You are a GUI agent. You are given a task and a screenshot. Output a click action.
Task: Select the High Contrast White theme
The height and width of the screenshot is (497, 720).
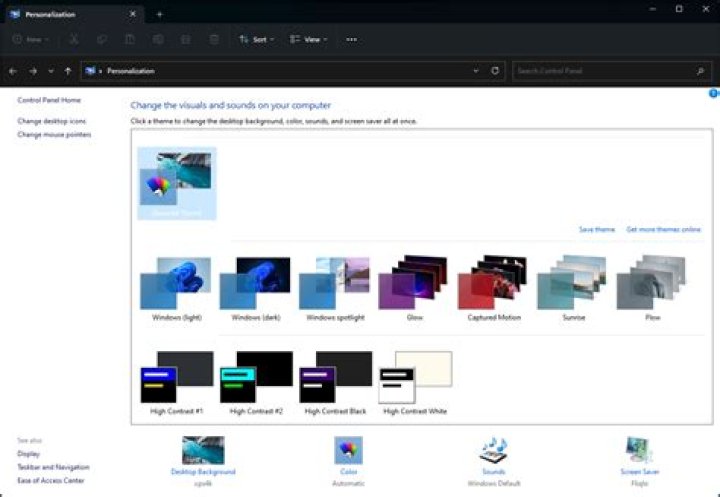click(415, 383)
